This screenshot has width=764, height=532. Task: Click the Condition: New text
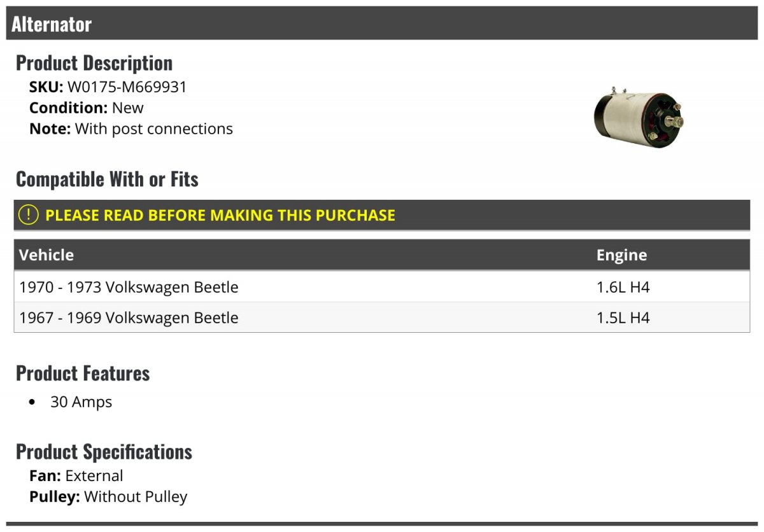coord(87,108)
